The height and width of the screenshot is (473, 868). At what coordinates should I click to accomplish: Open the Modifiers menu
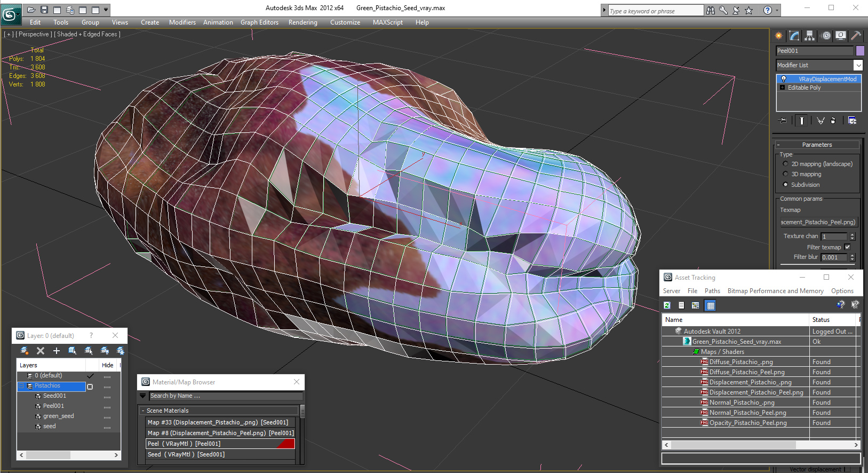[x=182, y=22]
